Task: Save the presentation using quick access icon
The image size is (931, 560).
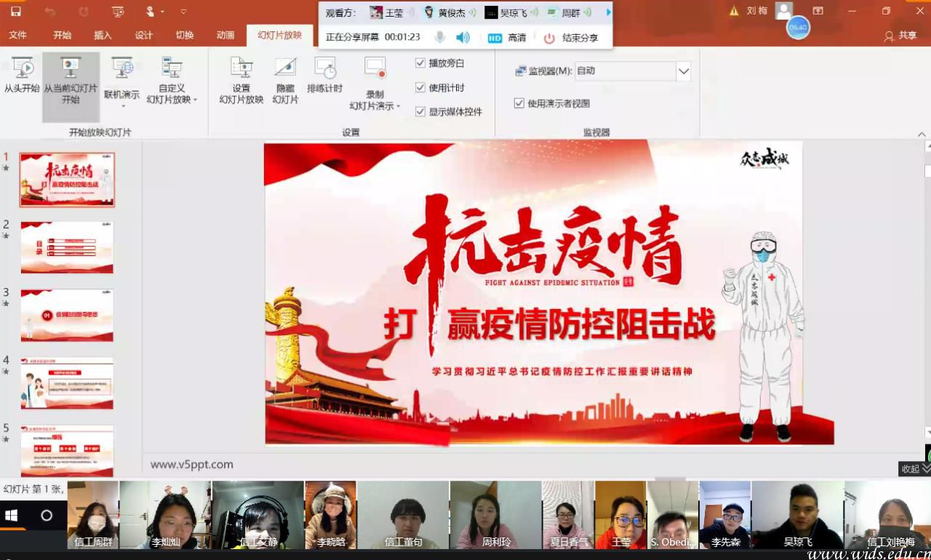Action: tap(15, 12)
